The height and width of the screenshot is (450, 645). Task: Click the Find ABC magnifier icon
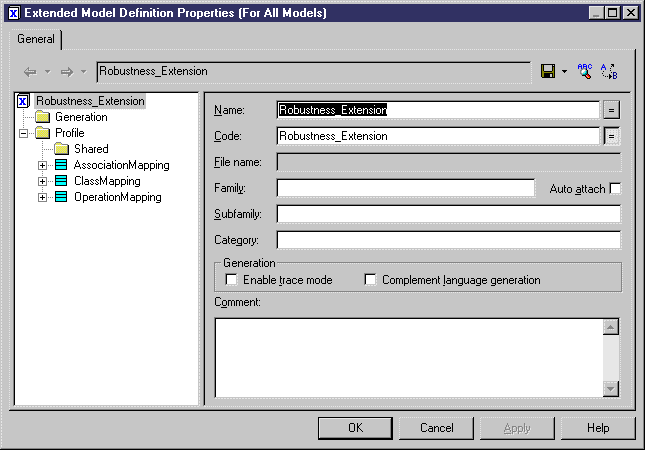[585, 71]
